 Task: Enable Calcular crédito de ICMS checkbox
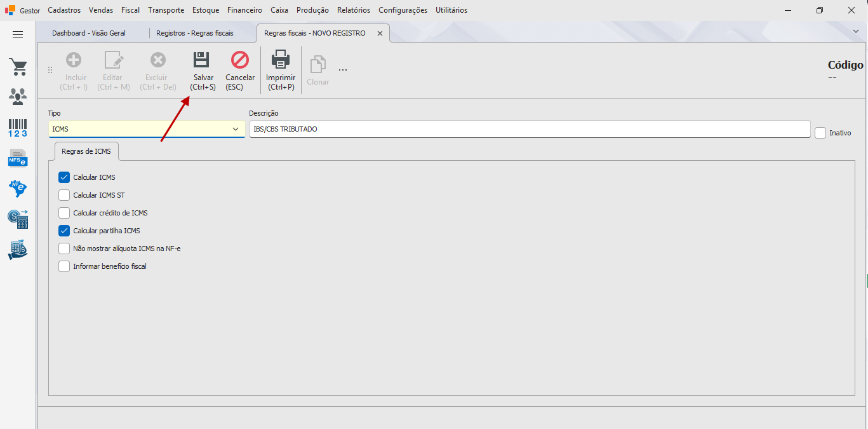64,213
